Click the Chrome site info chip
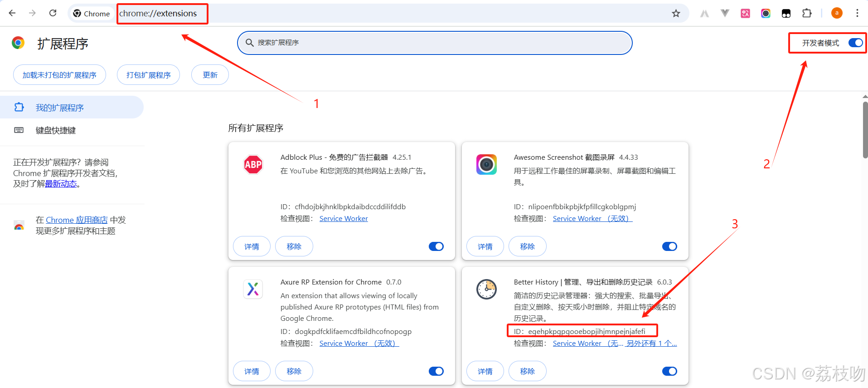Viewport: 868px width, 388px height. (x=92, y=14)
